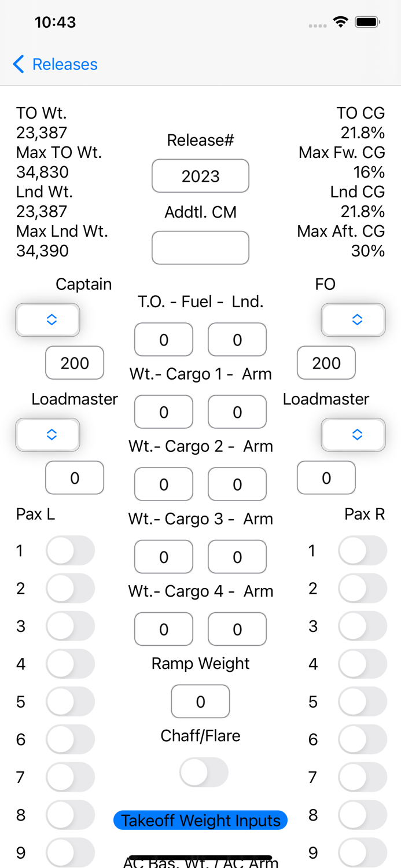The image size is (401, 868).
Task: Open the right Loadmaster picker
Action: pos(353,435)
